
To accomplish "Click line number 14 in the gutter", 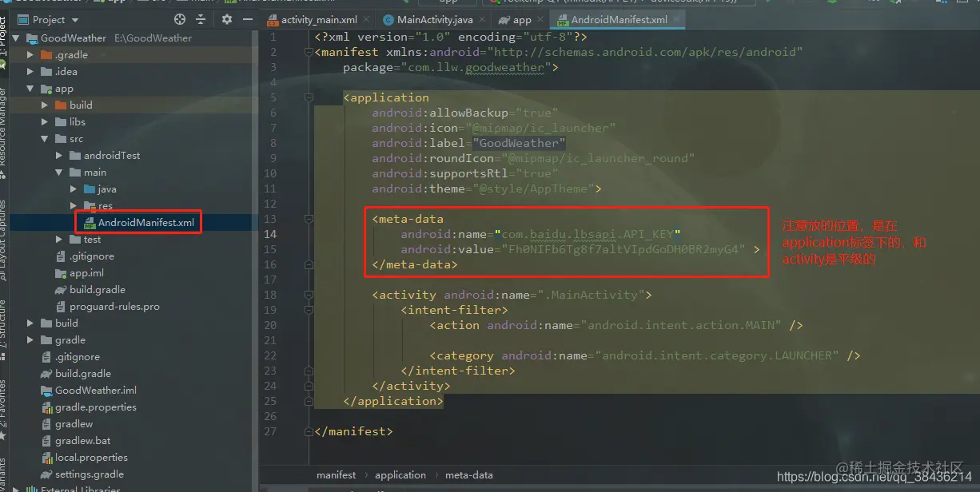I will (269, 234).
